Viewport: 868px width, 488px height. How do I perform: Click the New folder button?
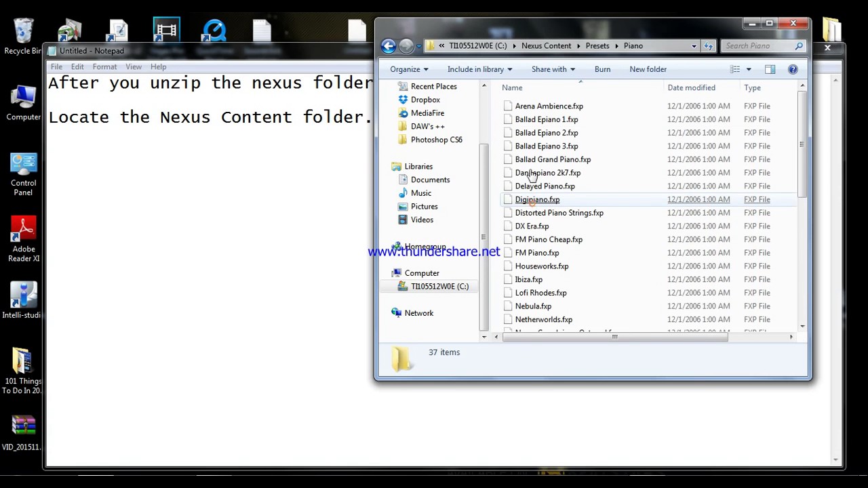(648, 69)
